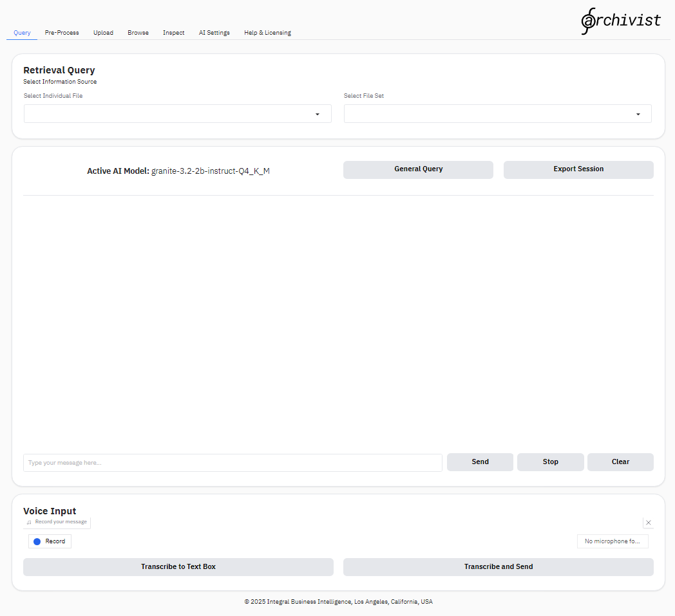The height and width of the screenshot is (616, 675).
Task: Click the copyright footer text
Action: click(x=338, y=602)
